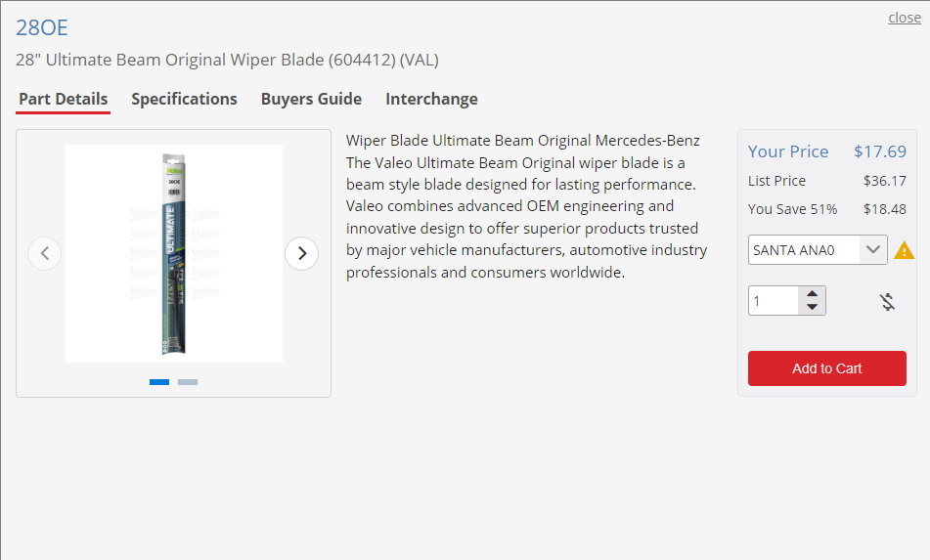The width and height of the screenshot is (930, 560).
Task: Focus the quantity input field
Action: click(774, 301)
